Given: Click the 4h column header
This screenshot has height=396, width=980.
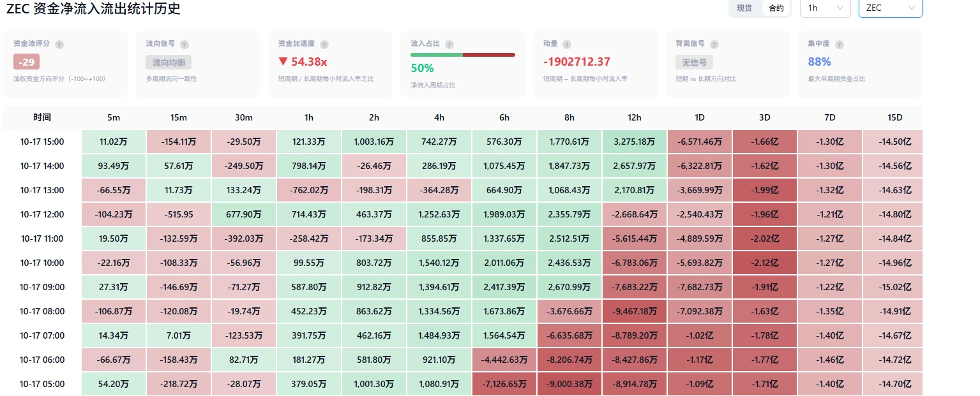Looking at the screenshot, I should [439, 117].
